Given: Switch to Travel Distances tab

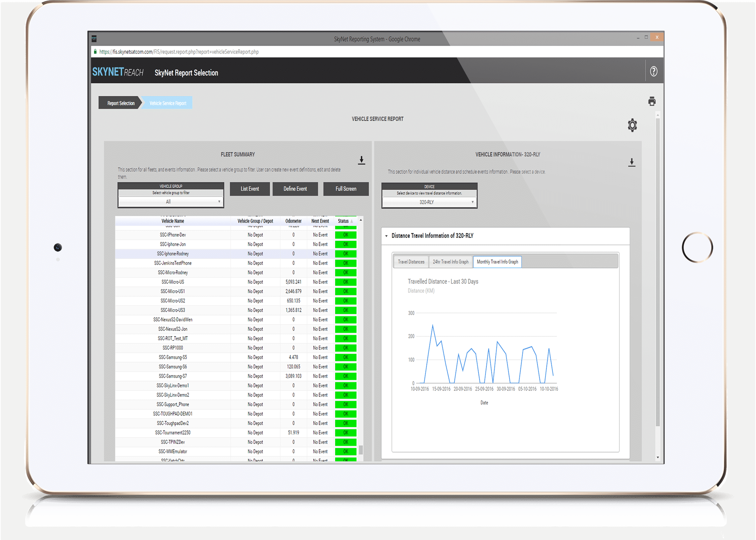Looking at the screenshot, I should [411, 262].
